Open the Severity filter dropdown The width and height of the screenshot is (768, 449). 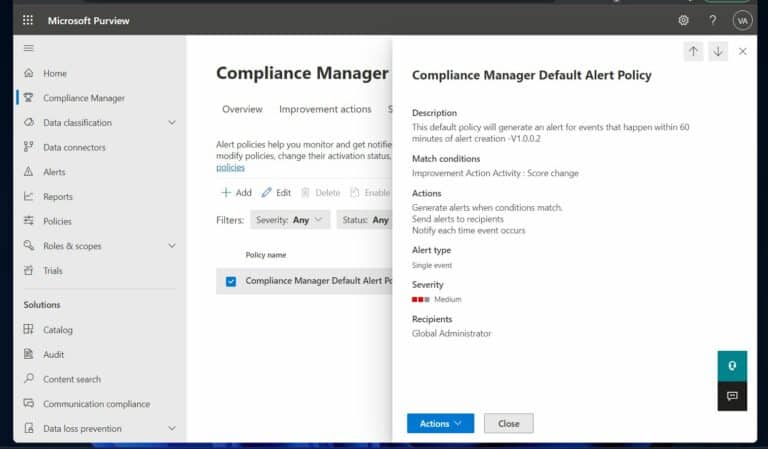click(289, 220)
